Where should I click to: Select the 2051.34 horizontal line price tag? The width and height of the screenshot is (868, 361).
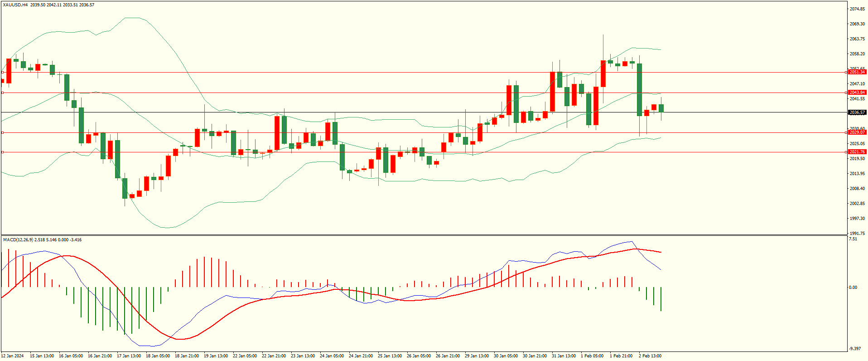(857, 72)
